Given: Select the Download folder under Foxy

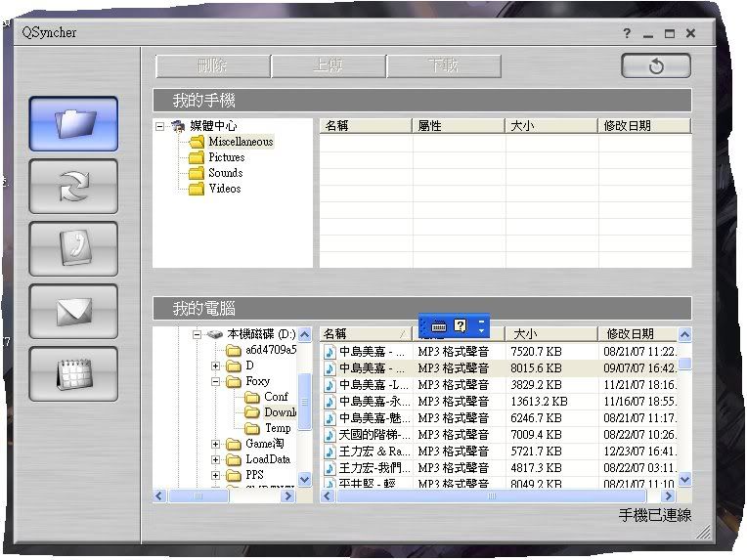Looking at the screenshot, I should 280,412.
